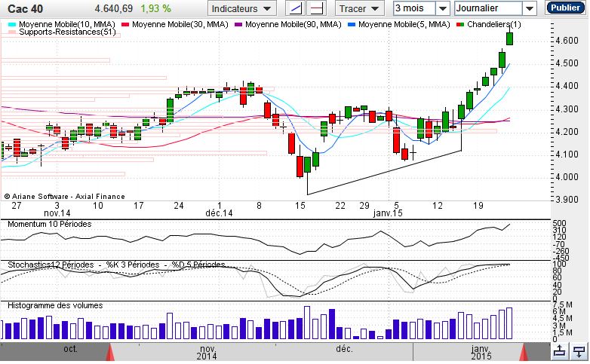Click the right red timeline range marker
590x364 pixels.
pyautogui.click(x=524, y=353)
